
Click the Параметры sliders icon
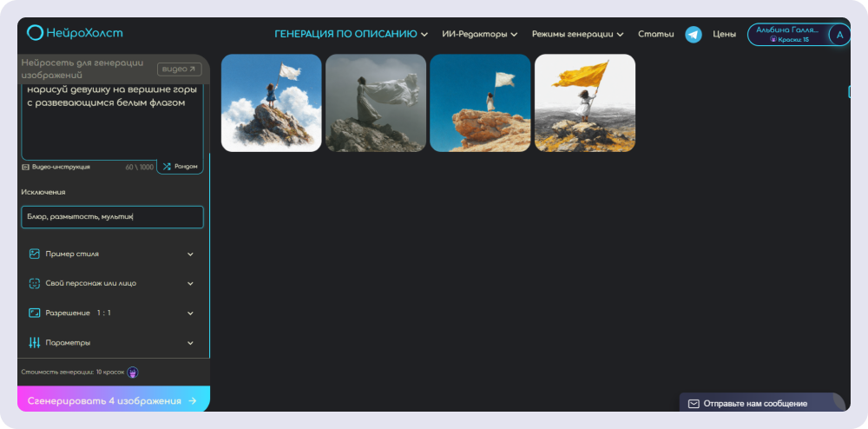[35, 342]
